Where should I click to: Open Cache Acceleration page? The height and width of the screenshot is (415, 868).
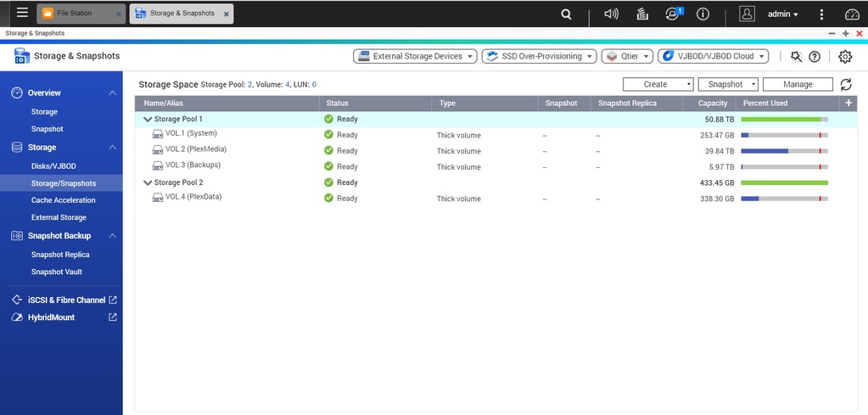tap(63, 200)
